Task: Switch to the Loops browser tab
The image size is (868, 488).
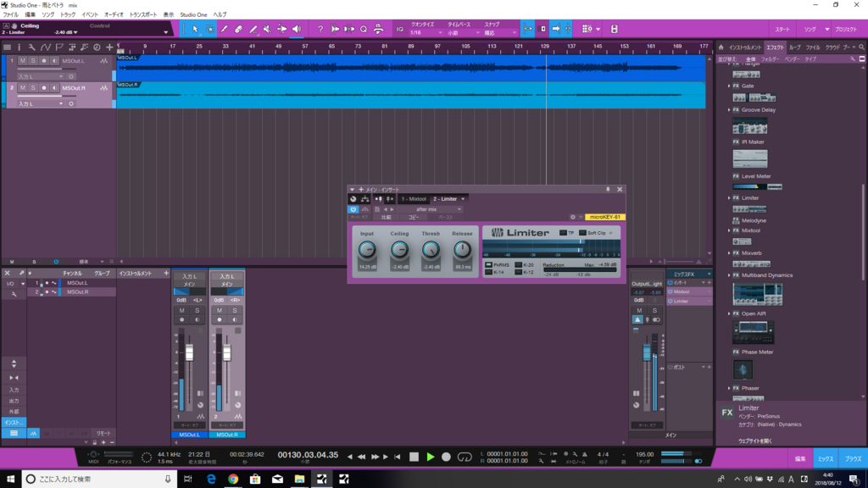Action: 795,47
